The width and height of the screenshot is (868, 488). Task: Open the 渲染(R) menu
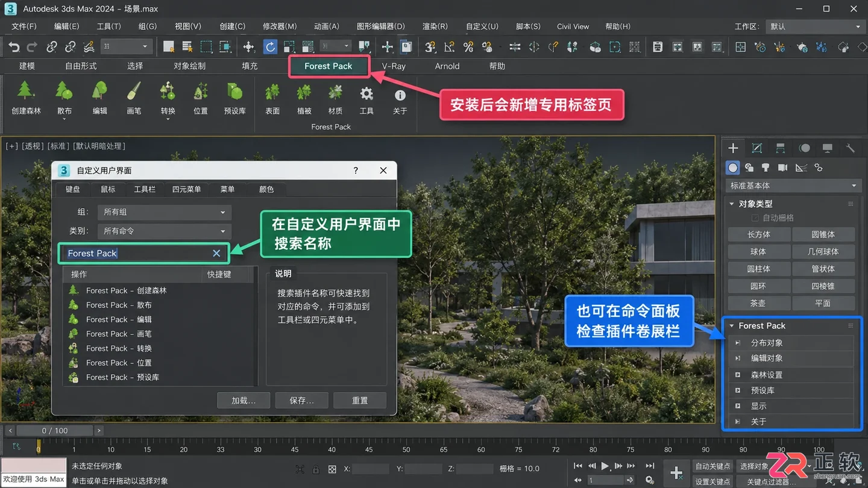click(435, 27)
